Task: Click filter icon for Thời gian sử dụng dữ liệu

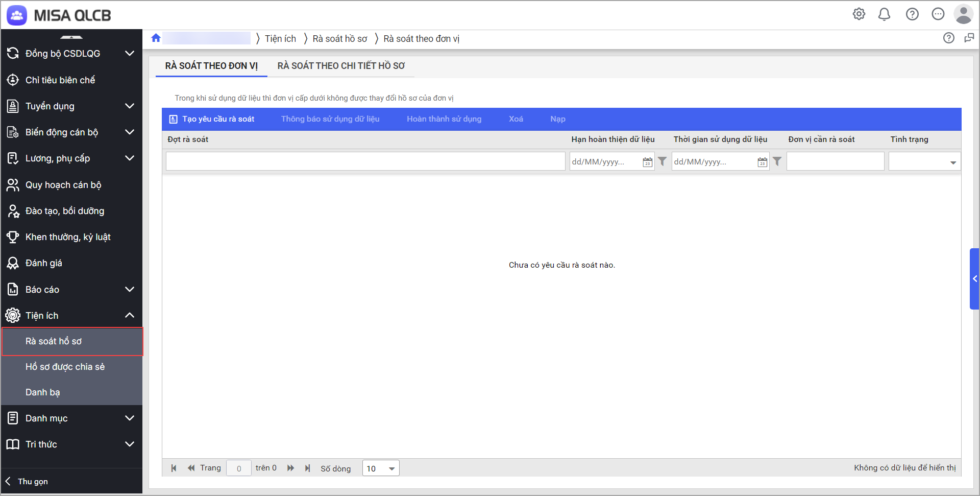Action: (777, 161)
